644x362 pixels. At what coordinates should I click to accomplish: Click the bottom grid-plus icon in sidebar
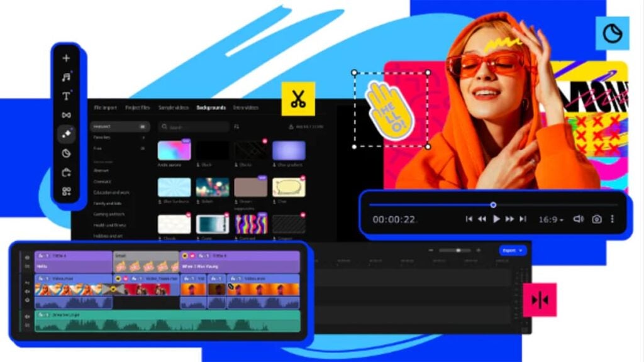click(x=66, y=191)
